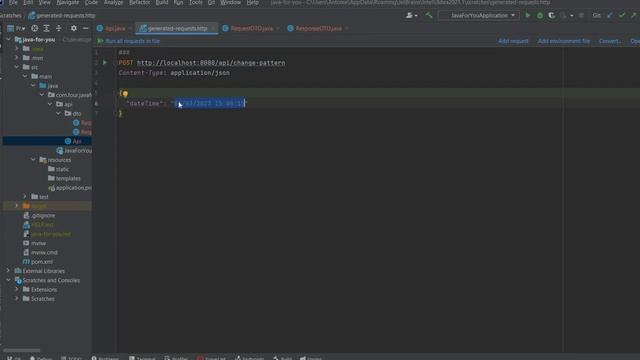640x360 pixels.
Task: Open the Navigate menu
Action: point(68,2)
